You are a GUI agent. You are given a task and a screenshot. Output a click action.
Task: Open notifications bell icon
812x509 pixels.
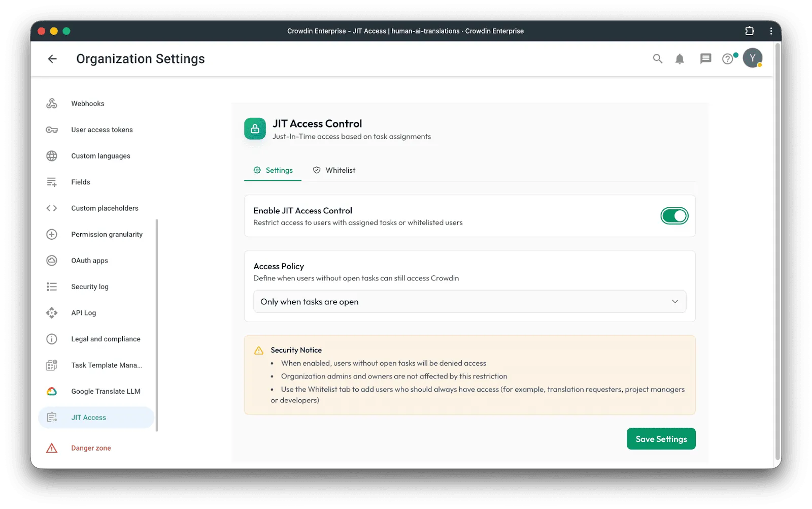[x=680, y=59]
